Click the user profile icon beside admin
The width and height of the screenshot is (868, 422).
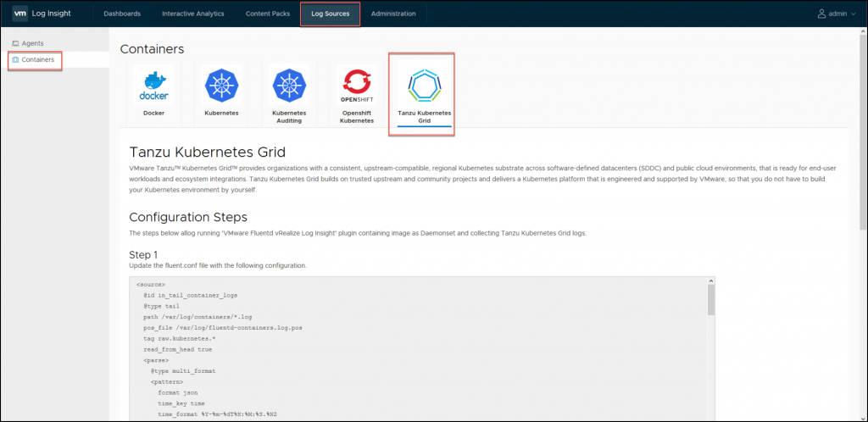click(x=821, y=14)
